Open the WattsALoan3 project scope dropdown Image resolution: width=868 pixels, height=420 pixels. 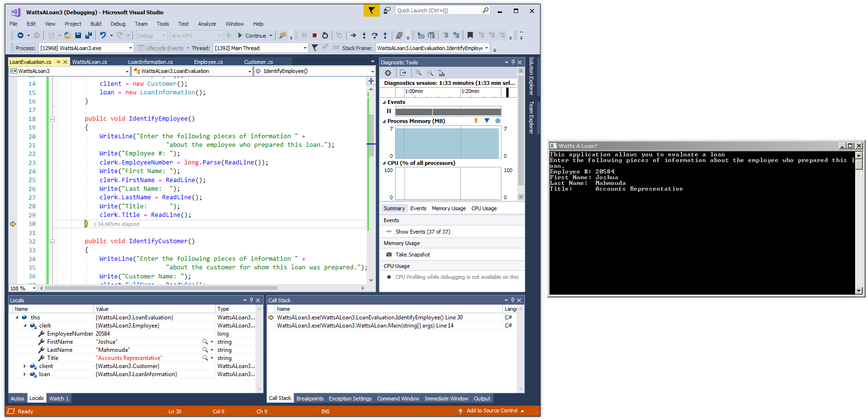127,72
